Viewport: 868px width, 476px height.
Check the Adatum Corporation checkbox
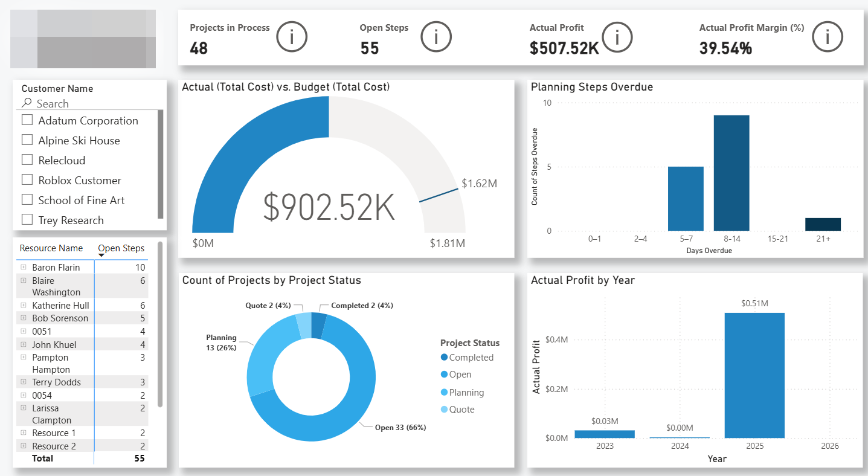tap(27, 120)
